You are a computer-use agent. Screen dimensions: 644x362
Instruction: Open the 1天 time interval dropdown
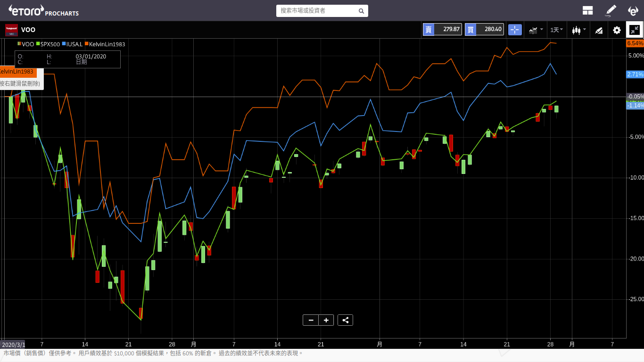click(x=557, y=30)
